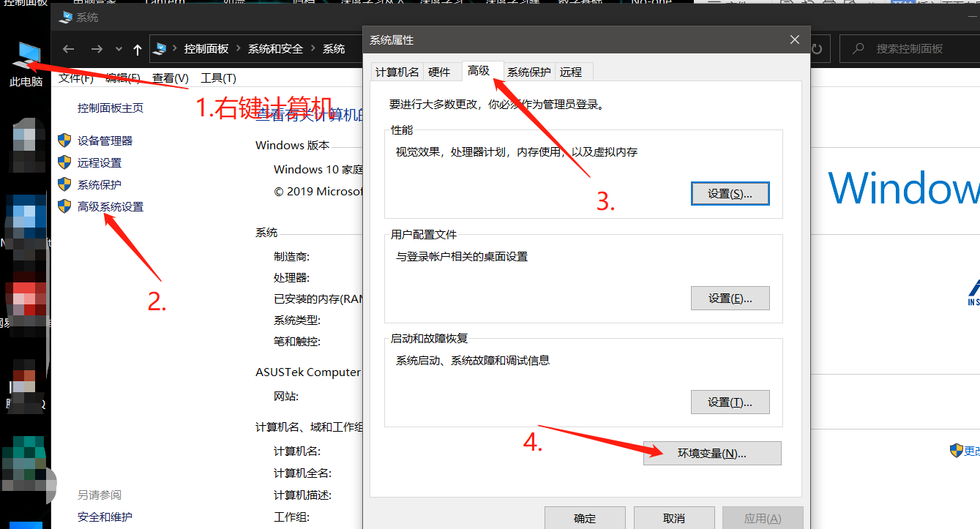Open 系统保护 sidebar link
The image size is (980, 529).
[100, 185]
